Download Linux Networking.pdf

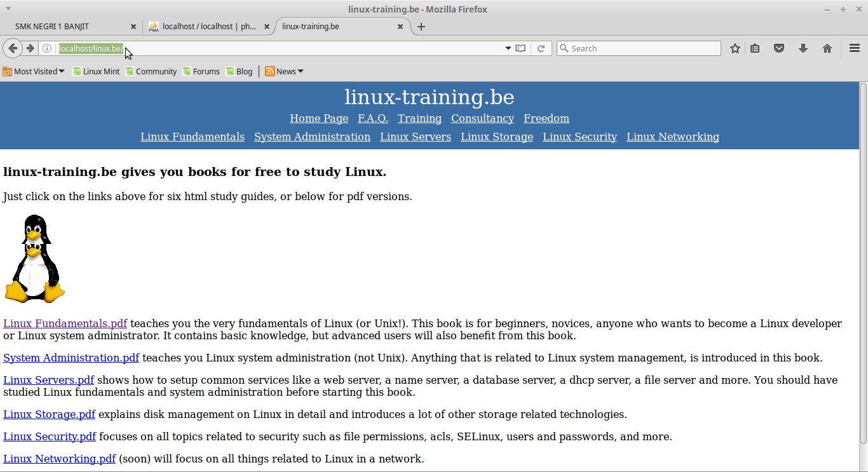tap(59, 459)
